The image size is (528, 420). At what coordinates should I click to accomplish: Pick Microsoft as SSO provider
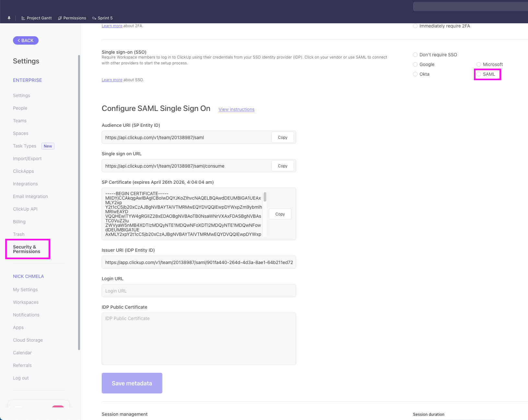(479, 64)
